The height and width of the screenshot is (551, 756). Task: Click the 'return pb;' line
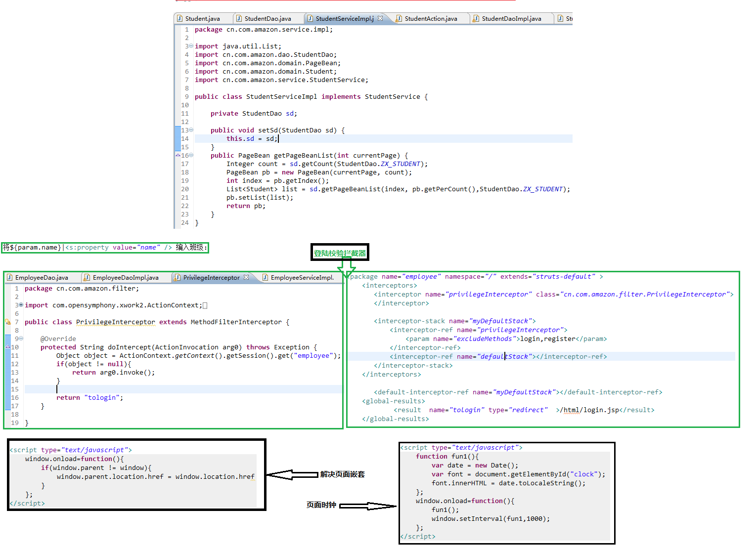click(246, 206)
